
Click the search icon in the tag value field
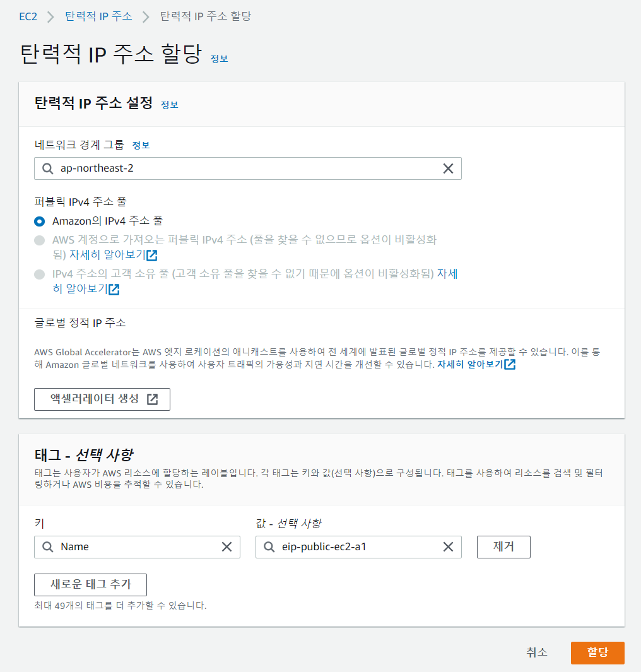point(268,546)
